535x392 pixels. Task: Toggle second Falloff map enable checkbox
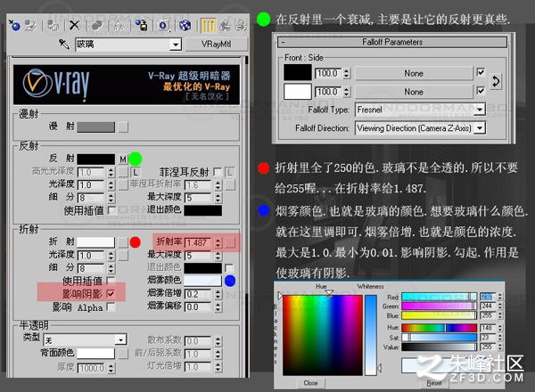tap(481, 91)
